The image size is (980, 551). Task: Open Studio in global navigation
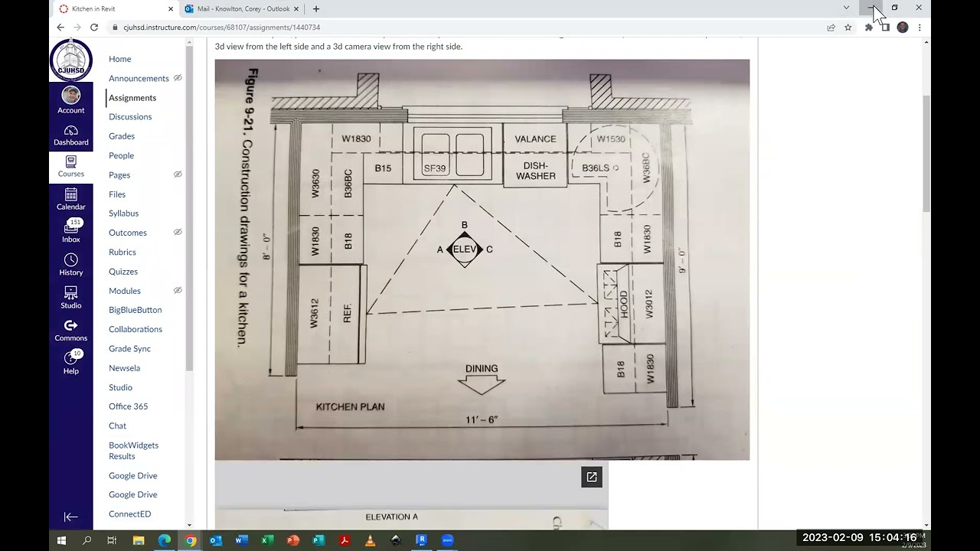71,298
